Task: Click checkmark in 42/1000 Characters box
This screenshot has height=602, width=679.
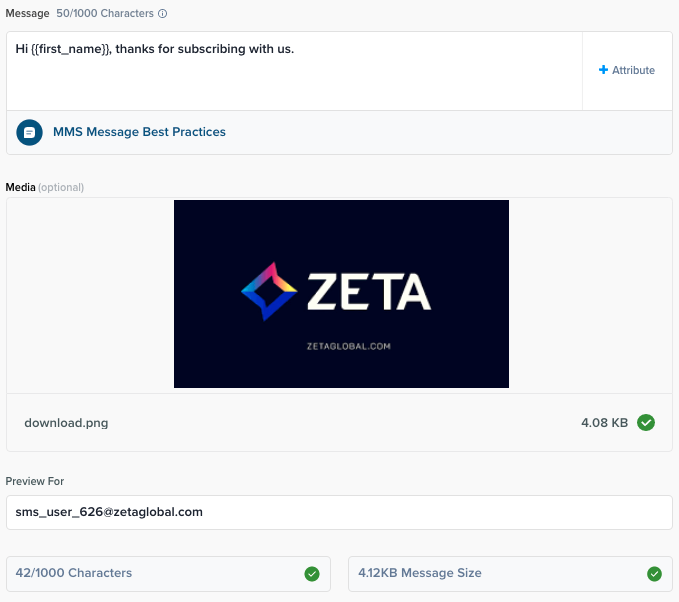Action: 312,574
